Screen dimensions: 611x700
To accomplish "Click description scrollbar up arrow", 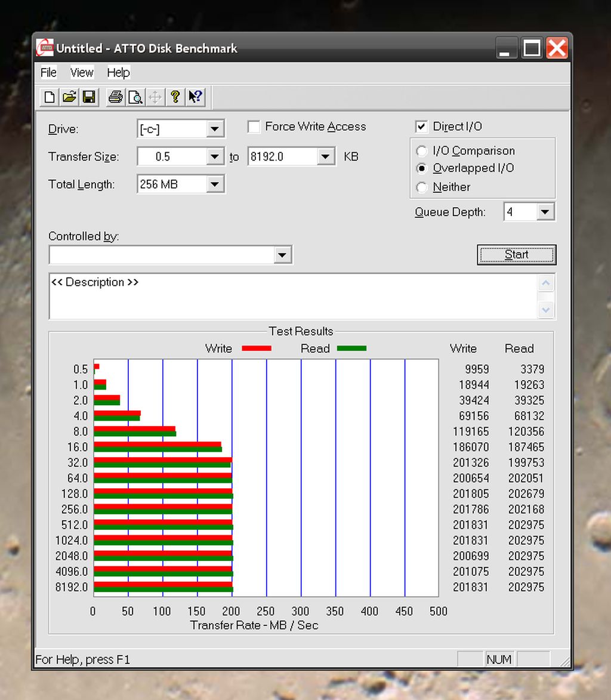I will pyautogui.click(x=546, y=283).
